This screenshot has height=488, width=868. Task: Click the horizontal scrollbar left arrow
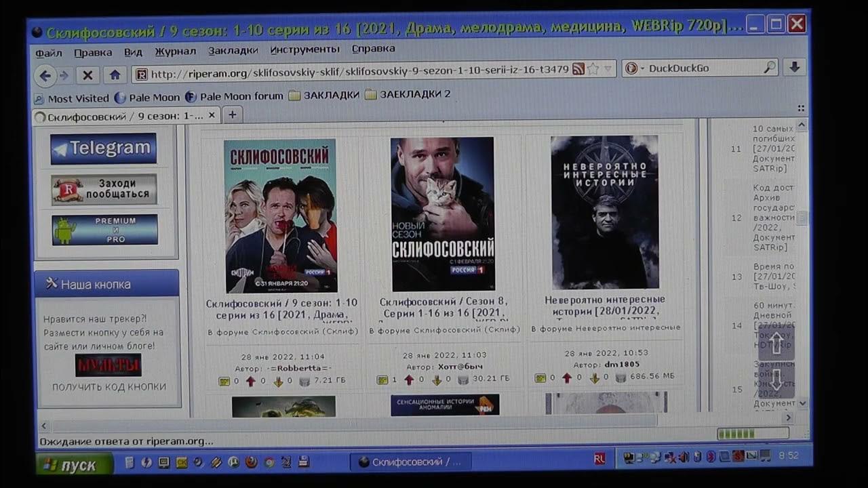[44, 426]
